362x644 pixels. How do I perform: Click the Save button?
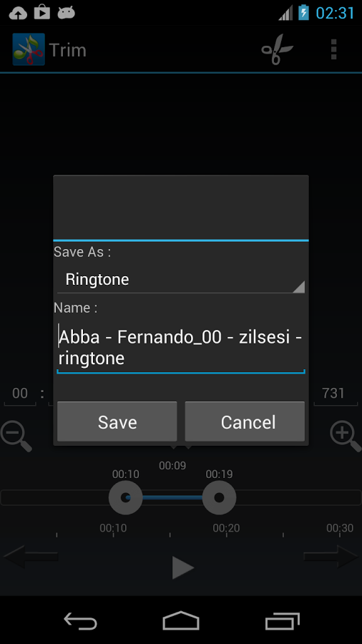(117, 421)
